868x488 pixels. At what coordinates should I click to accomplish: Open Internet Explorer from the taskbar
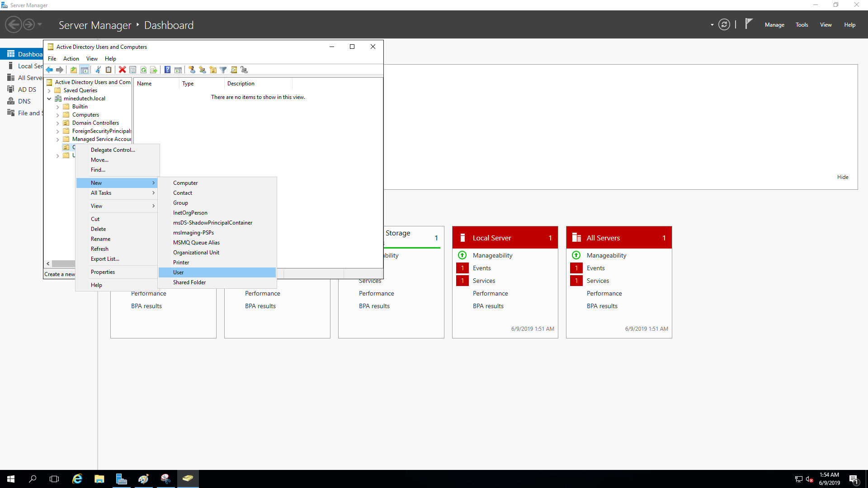click(x=77, y=479)
